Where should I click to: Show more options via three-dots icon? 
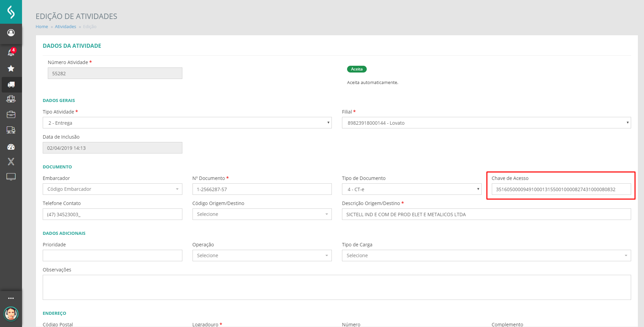pyautogui.click(x=11, y=298)
